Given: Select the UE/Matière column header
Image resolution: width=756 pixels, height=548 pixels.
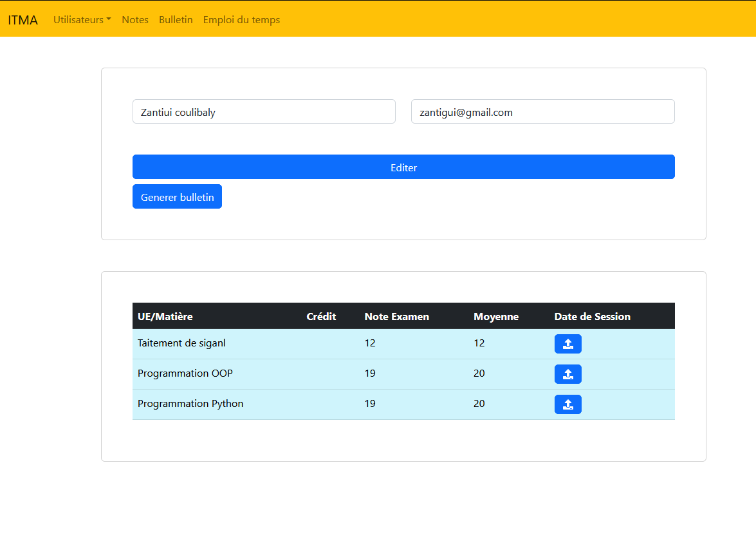Looking at the screenshot, I should (x=165, y=316).
